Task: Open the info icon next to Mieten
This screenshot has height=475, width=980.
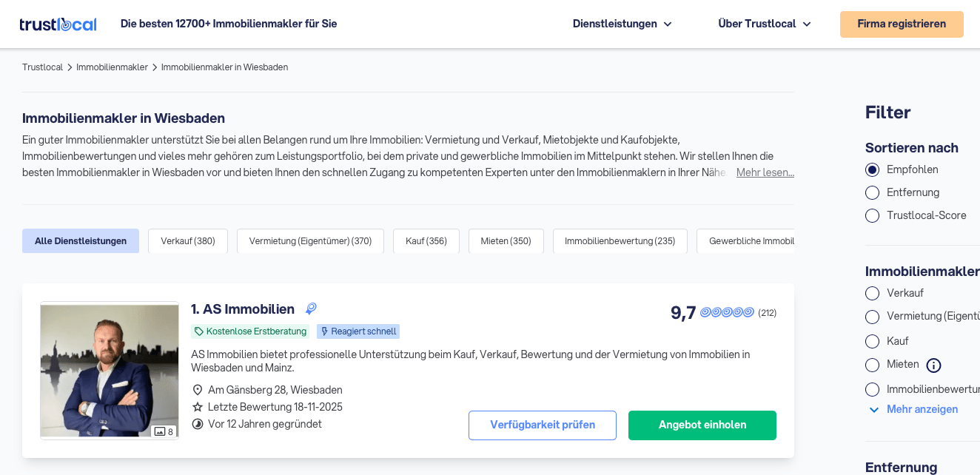Action: [x=933, y=365]
